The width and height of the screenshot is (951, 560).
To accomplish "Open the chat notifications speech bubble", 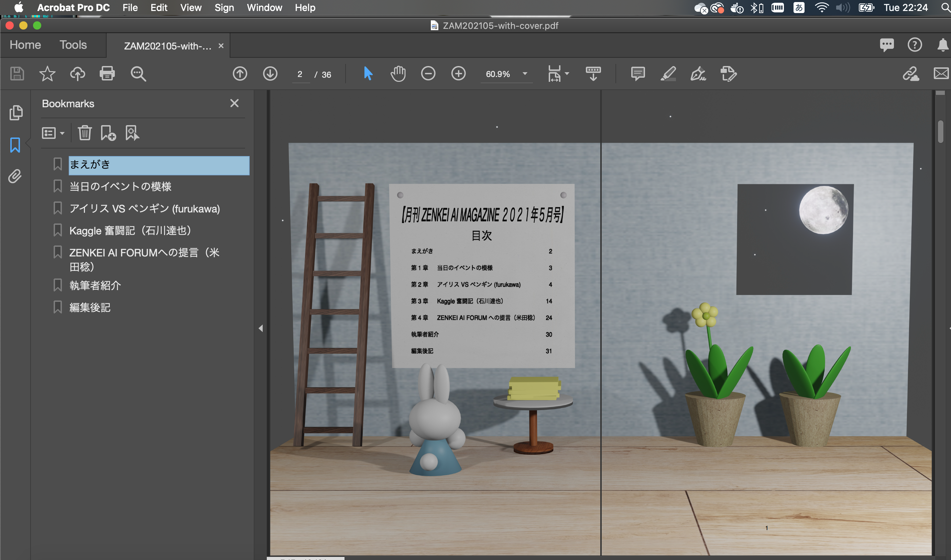I will [x=886, y=45].
